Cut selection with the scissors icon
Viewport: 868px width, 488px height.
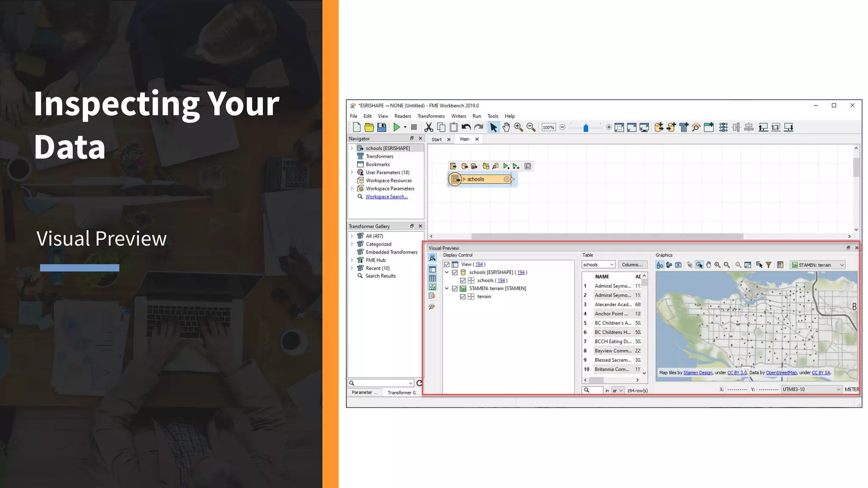tap(428, 128)
